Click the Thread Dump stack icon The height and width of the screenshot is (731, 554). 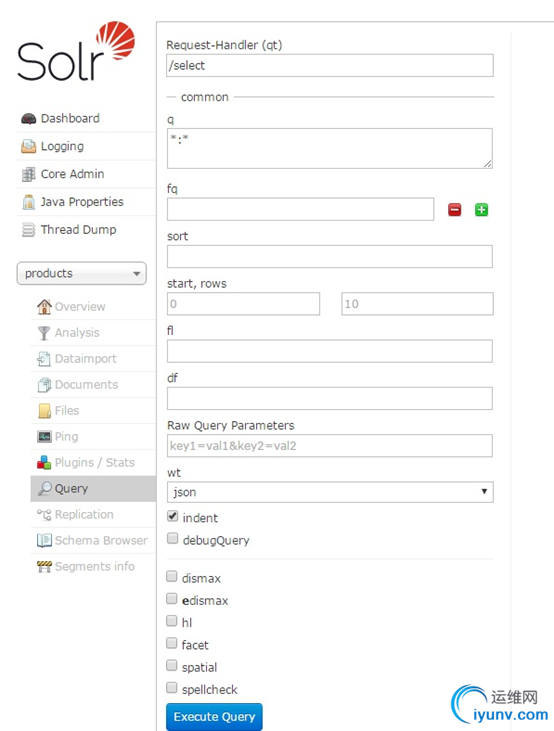[x=28, y=230]
